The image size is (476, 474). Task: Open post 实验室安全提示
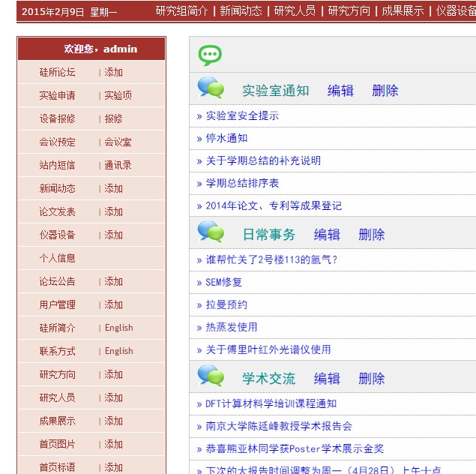(242, 115)
